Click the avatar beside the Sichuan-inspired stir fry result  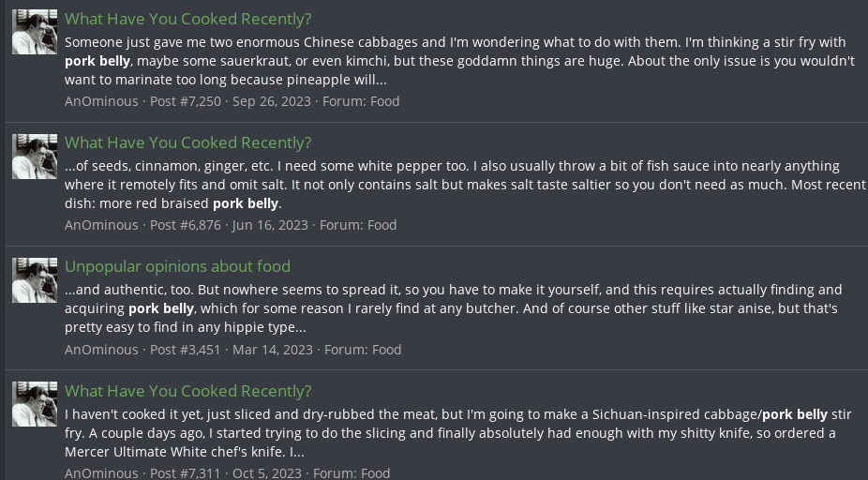click(x=35, y=404)
